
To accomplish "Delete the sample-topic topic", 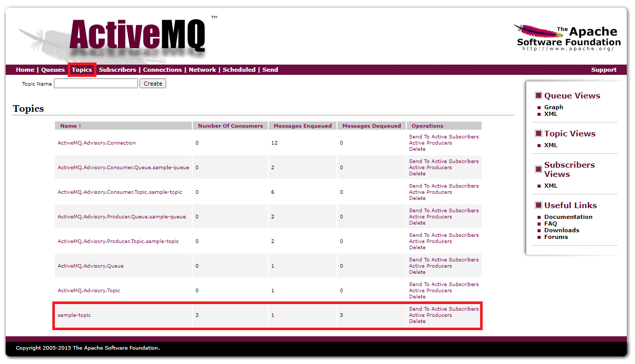I will pos(417,321).
